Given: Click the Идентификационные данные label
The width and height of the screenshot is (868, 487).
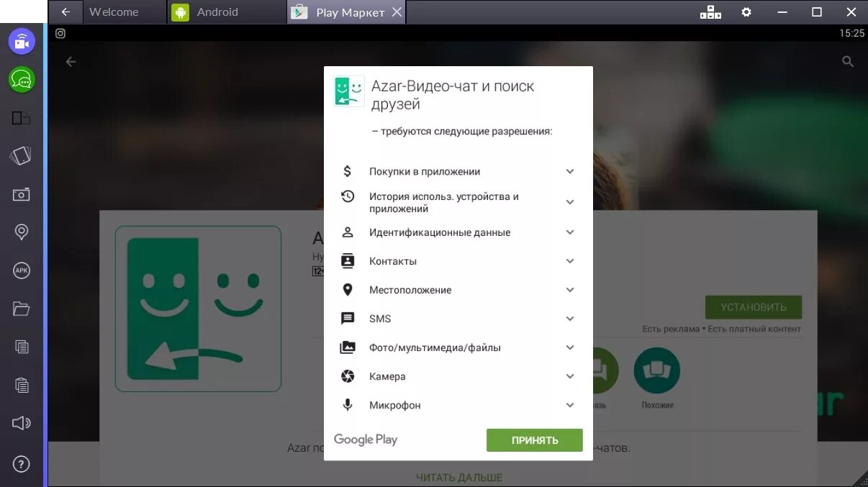Looking at the screenshot, I should click(440, 232).
